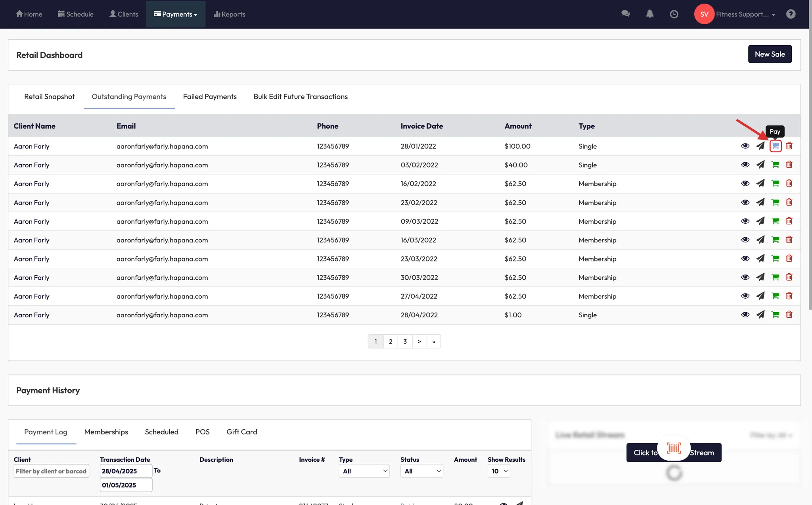Image resolution: width=812 pixels, height=505 pixels.
Task: Open the Status filter dropdown
Action: tap(421, 471)
